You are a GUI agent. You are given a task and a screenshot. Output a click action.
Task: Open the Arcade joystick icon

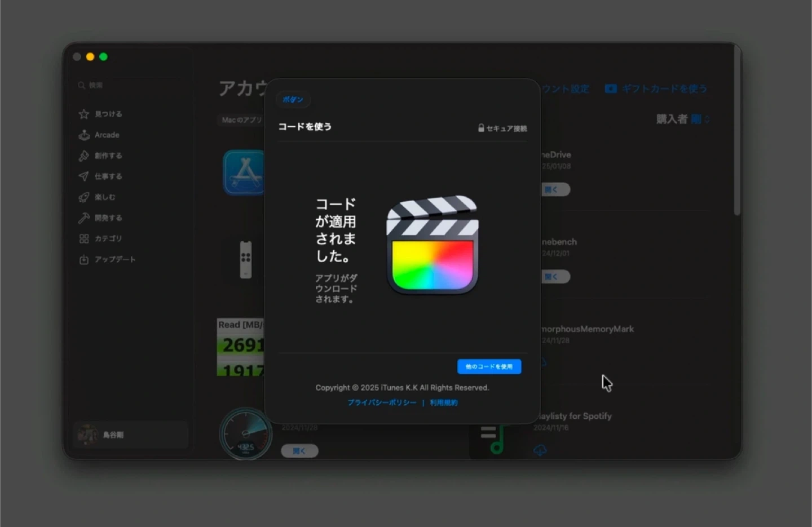click(x=84, y=135)
